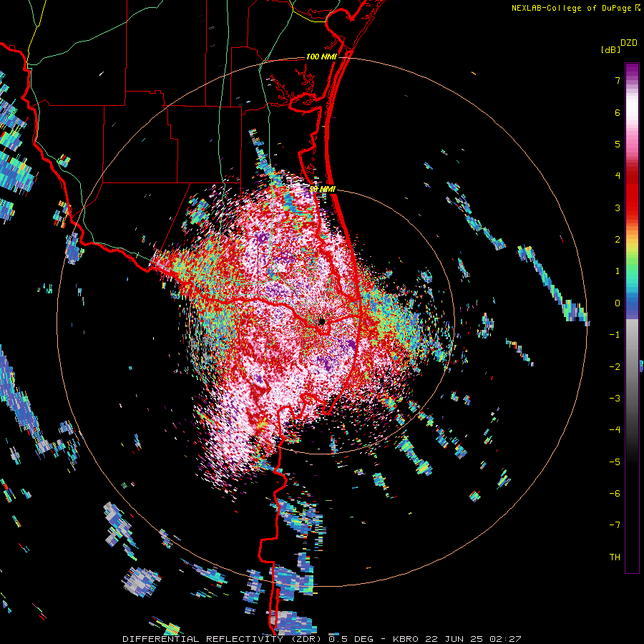Click the -2 scale label
Image resolution: width=644 pixels, height=644 pixels.
click(615, 366)
